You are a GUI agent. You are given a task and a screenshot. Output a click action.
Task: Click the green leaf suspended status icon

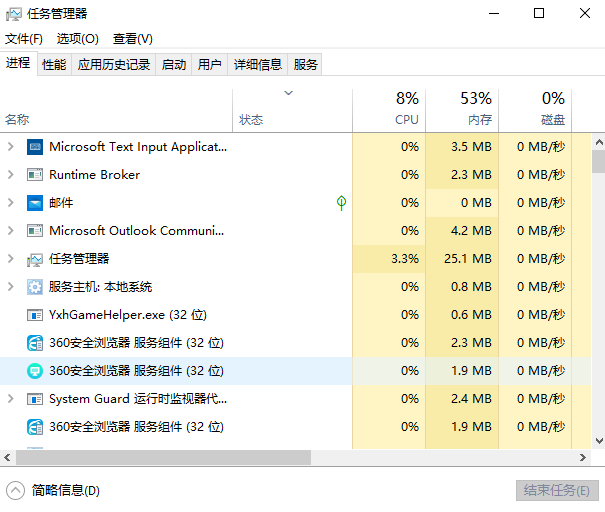point(341,203)
